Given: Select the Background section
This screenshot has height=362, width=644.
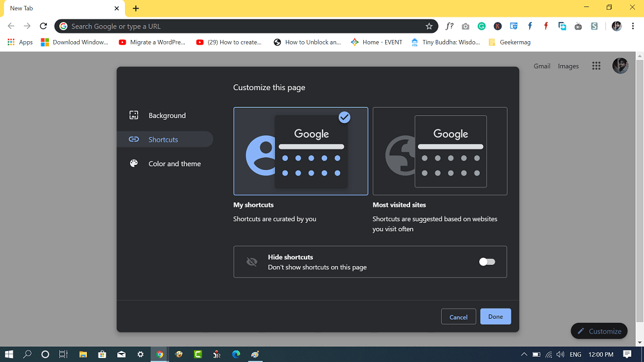Looking at the screenshot, I should click(165, 115).
